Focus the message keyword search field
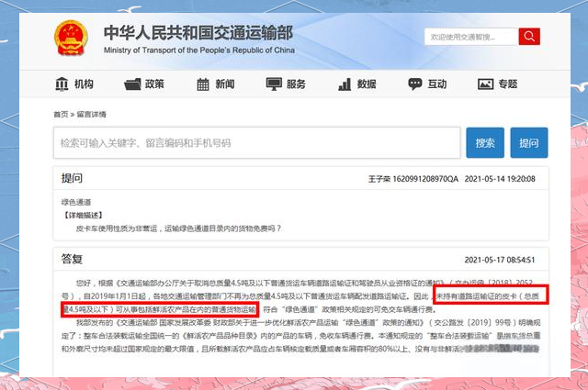This screenshot has height=390, width=588. click(257, 143)
